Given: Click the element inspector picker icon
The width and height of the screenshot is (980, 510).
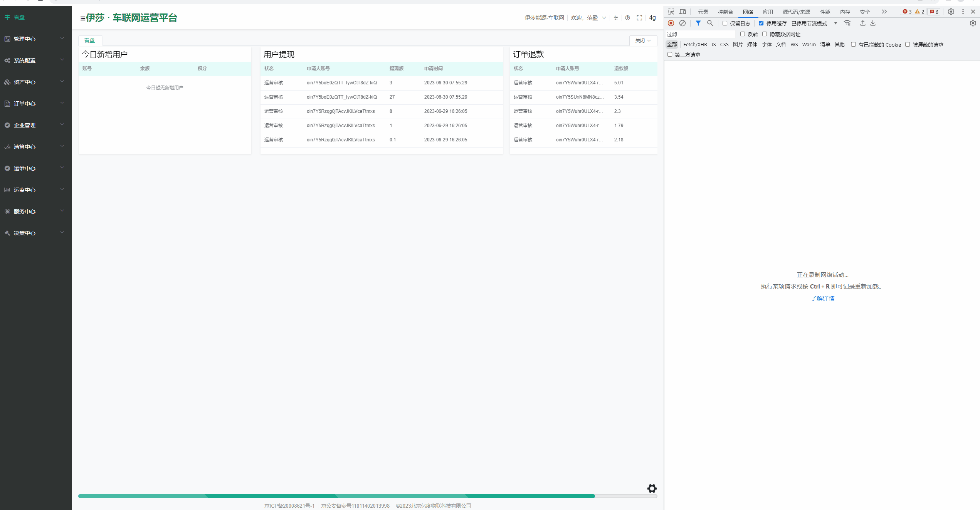Looking at the screenshot, I should click(x=671, y=12).
